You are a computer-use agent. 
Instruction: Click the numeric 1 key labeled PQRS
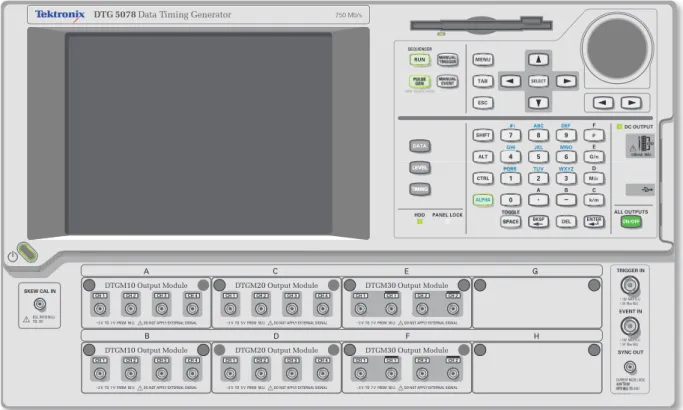(511, 178)
